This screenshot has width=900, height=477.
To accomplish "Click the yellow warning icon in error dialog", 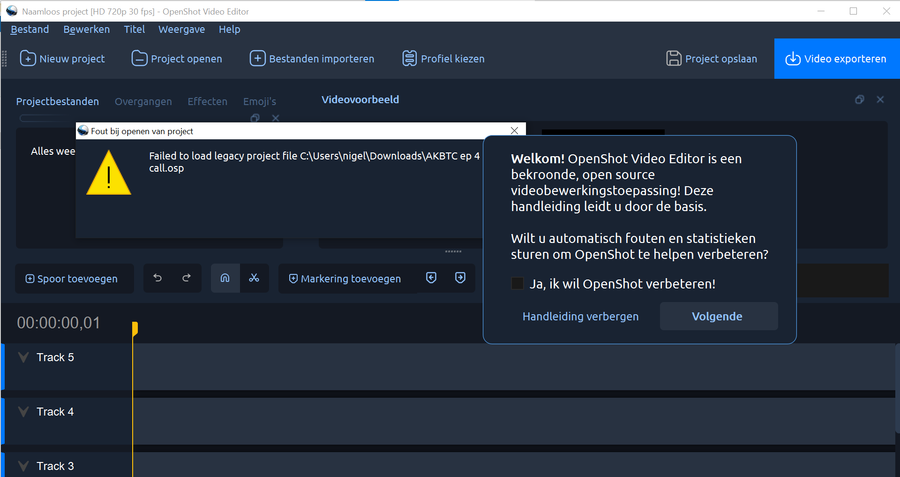I will pyautogui.click(x=108, y=173).
